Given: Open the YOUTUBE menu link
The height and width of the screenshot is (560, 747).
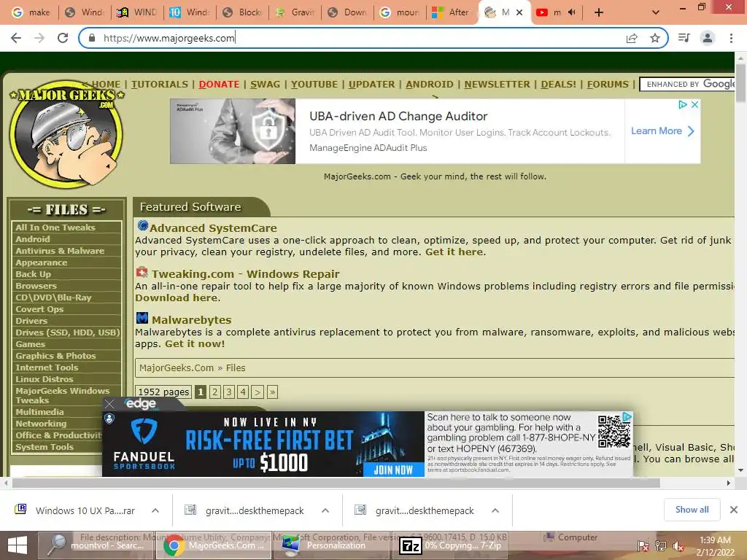Looking at the screenshot, I should tap(314, 85).
